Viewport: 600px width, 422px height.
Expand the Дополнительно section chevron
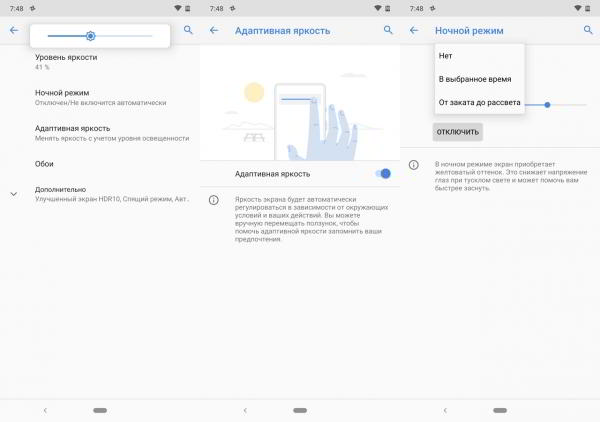coord(14,194)
